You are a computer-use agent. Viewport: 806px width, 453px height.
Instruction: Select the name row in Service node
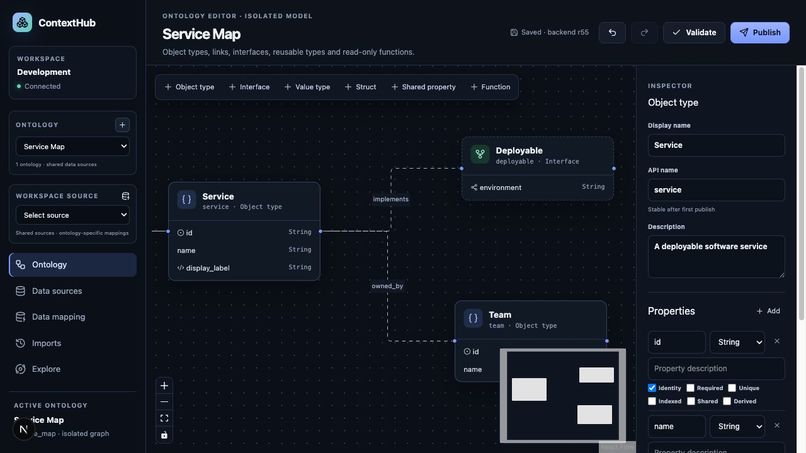click(x=244, y=250)
